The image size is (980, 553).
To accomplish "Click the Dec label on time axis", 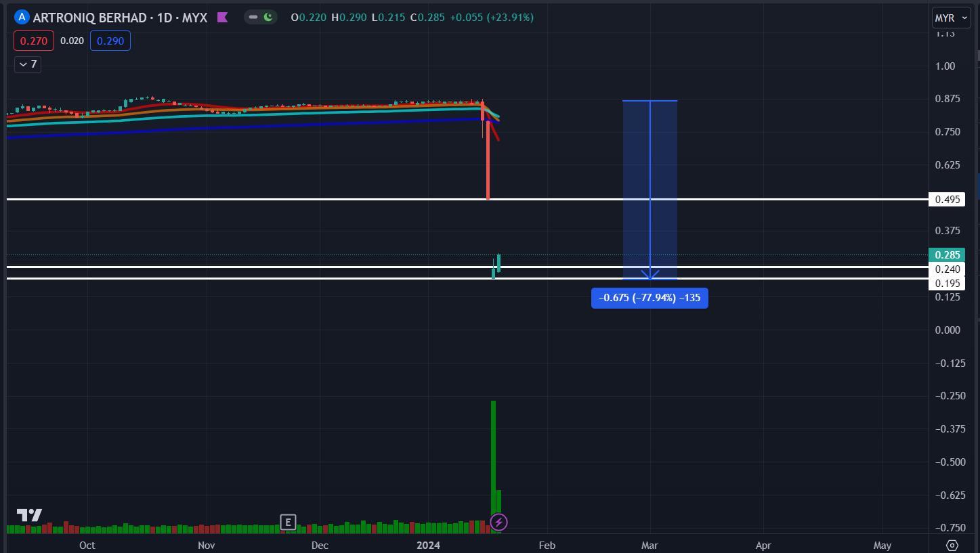I will coord(320,545).
